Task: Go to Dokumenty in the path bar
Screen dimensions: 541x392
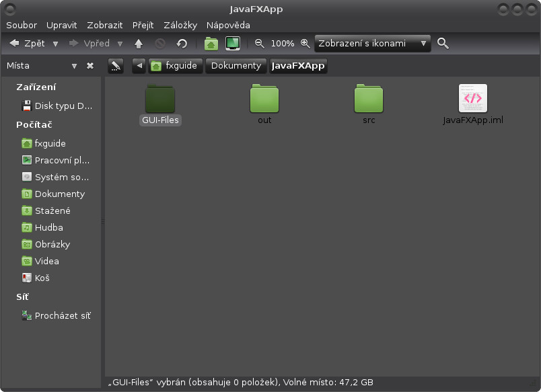Action: click(x=236, y=65)
